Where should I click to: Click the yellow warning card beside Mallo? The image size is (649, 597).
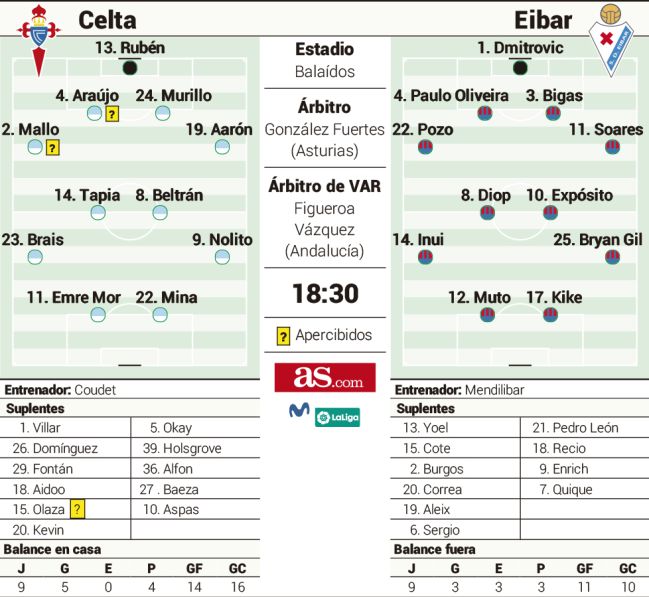[53, 147]
